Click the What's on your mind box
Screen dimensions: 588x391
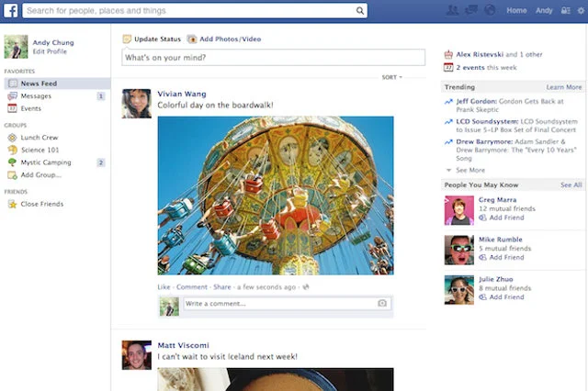coord(274,57)
